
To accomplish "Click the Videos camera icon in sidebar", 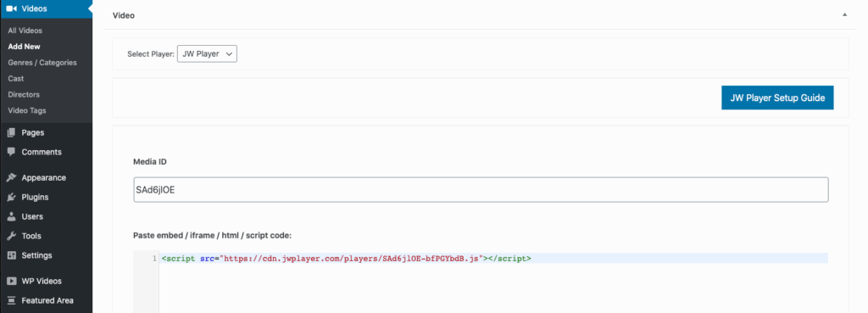I will (11, 8).
